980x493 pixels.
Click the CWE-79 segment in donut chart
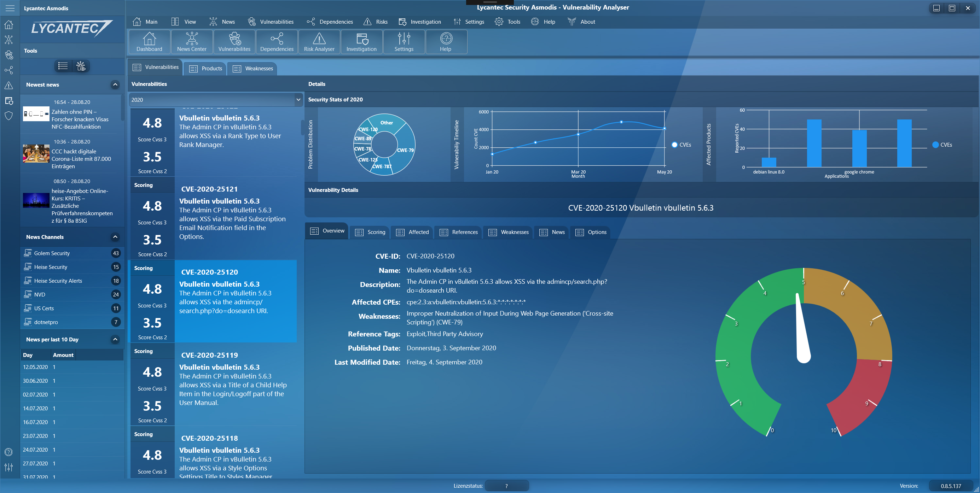[405, 150]
